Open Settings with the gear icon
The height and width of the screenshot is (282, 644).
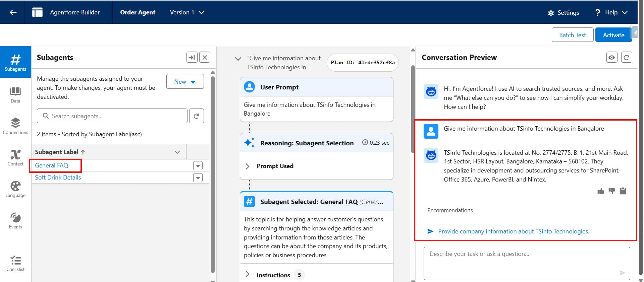point(563,13)
